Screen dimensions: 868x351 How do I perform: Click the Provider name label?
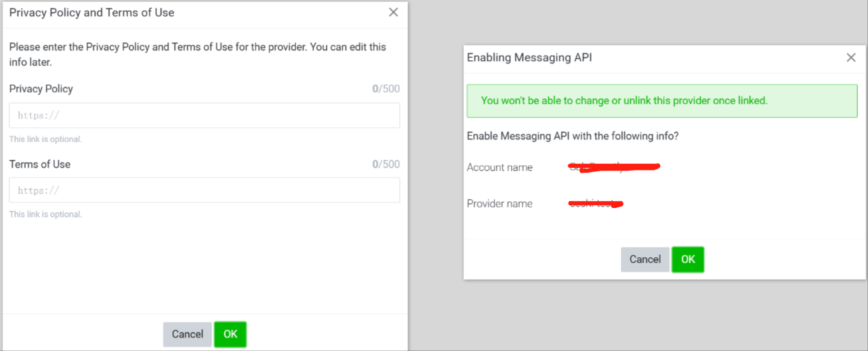click(x=500, y=204)
